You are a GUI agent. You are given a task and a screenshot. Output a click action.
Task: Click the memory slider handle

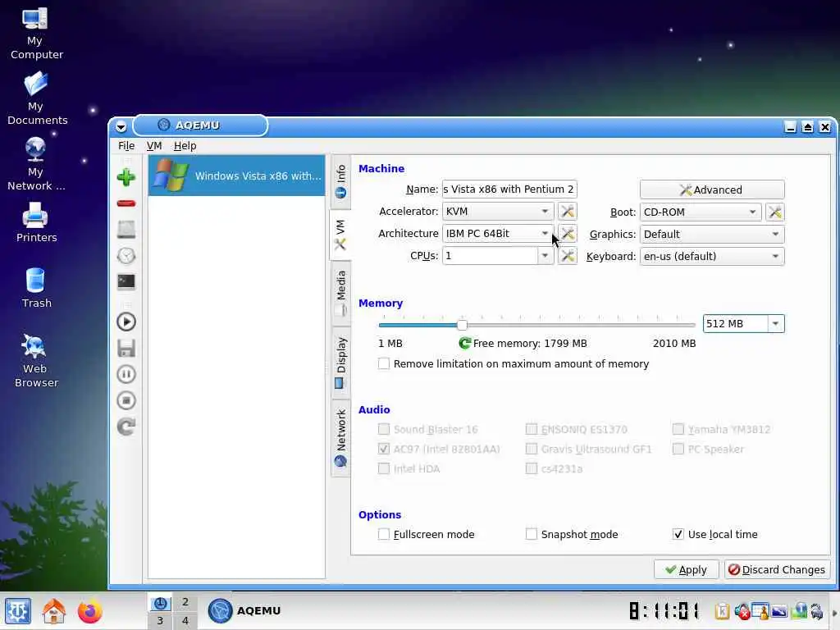[x=463, y=325]
